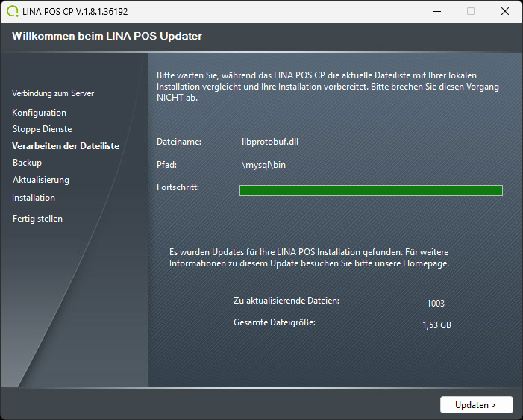This screenshot has width=523, height=420.
Task: Click the Es wurden Updates gefunden message
Action: pyautogui.click(x=309, y=257)
